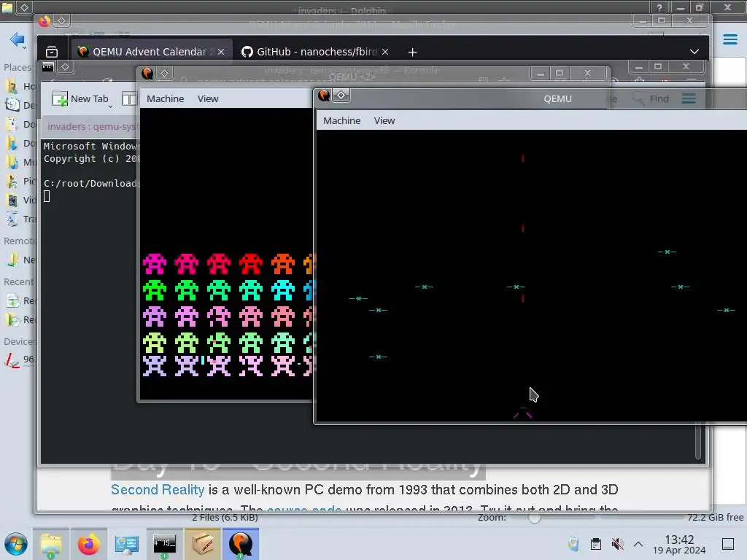Open Desktop in Dolphin Places
The width and height of the screenshot is (747, 560).
[x=19, y=105]
